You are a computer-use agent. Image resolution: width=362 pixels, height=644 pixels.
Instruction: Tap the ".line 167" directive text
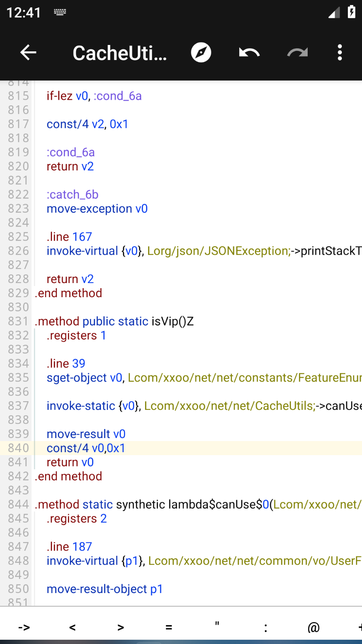(69, 237)
